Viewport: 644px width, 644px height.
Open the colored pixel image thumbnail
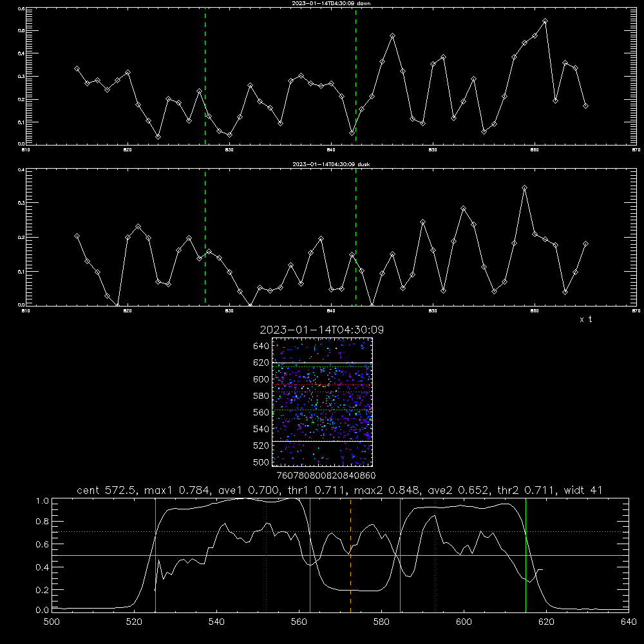pos(322,402)
